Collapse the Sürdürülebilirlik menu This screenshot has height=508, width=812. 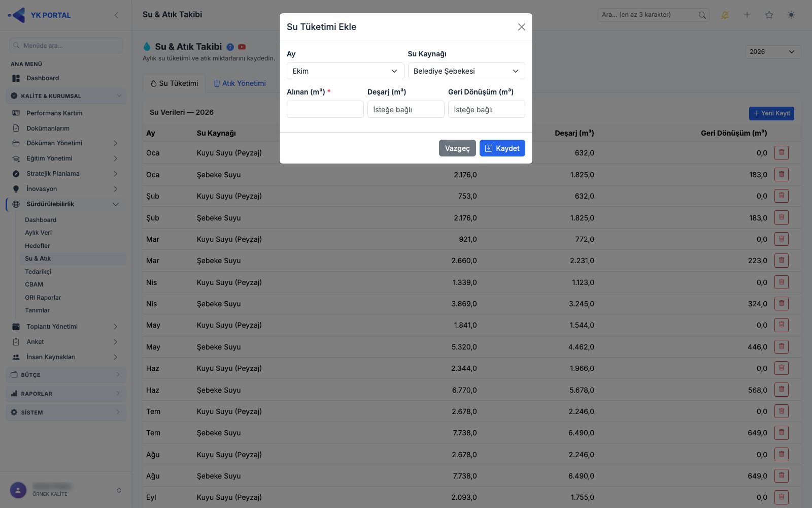click(x=66, y=204)
